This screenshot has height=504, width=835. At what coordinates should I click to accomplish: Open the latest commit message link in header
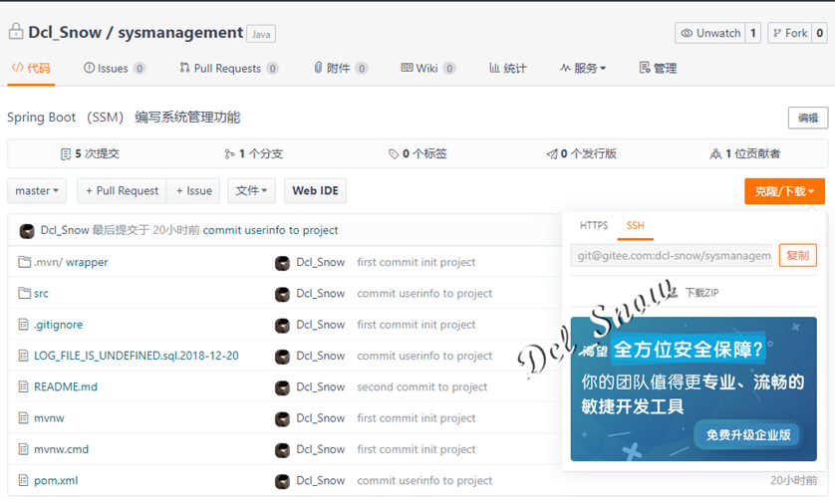pyautogui.click(x=270, y=230)
